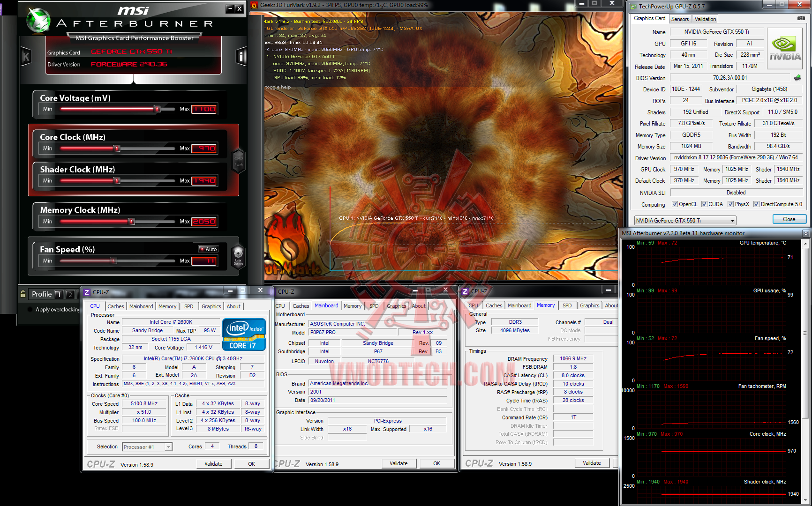The width and height of the screenshot is (812, 506).
Task: Toggle the Auto fan speed button
Action: pos(208,249)
